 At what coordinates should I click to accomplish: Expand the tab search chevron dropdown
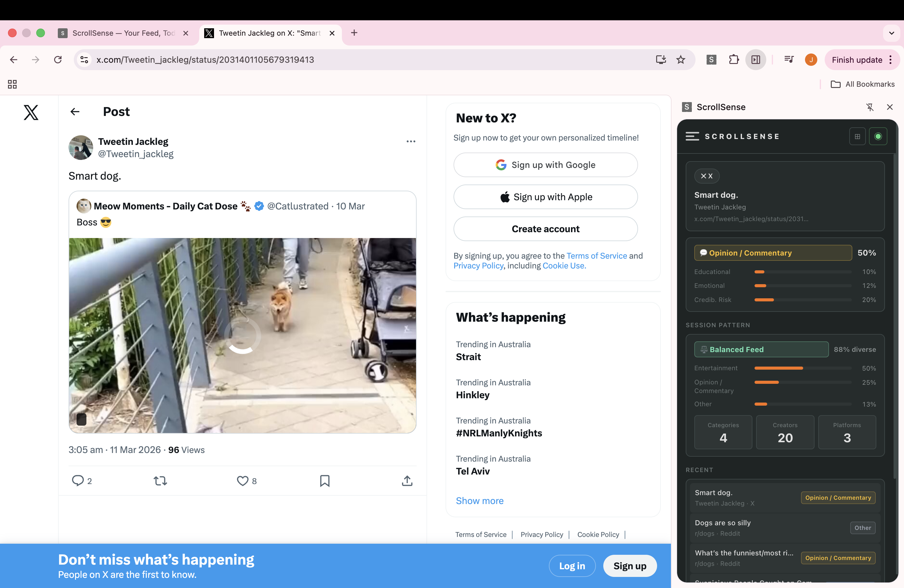pyautogui.click(x=891, y=33)
